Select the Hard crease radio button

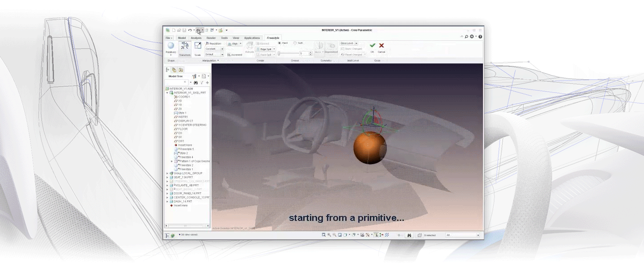pos(280,43)
